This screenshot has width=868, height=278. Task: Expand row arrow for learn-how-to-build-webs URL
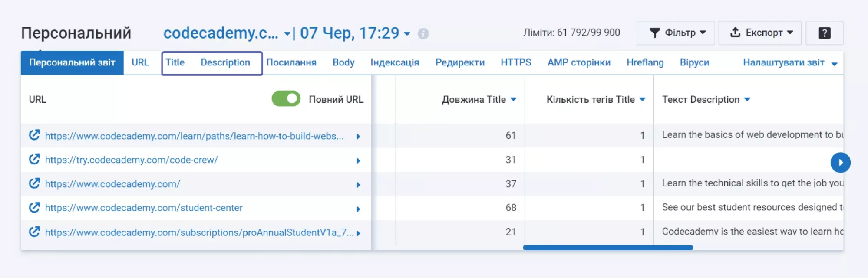coord(358,136)
